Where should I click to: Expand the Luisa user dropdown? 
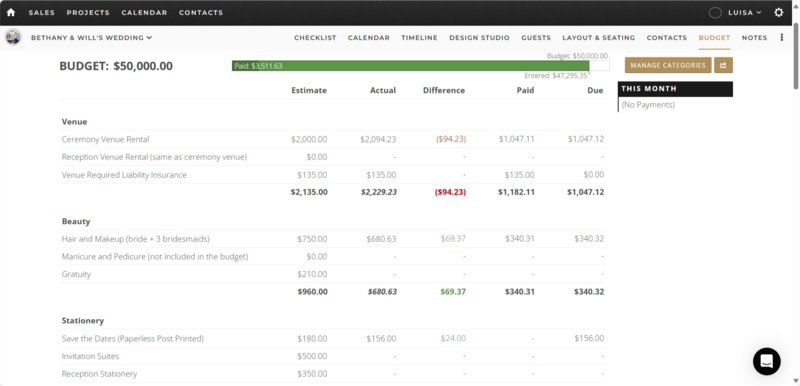coord(744,13)
